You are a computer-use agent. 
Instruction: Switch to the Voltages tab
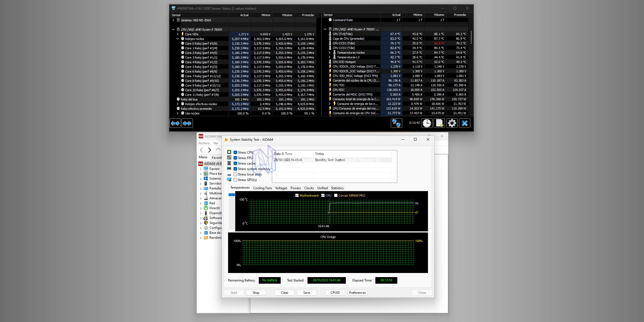pos(281,188)
